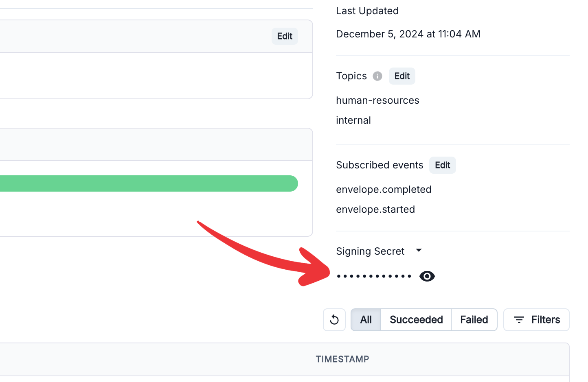
Task: Click the refresh/retry icon near the filter bar
Action: point(334,320)
